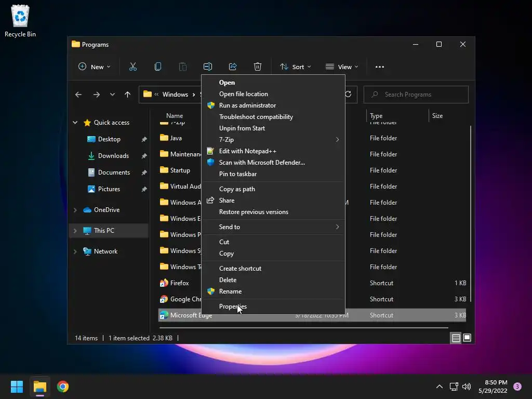Image resolution: width=532 pixels, height=399 pixels.
Task: Click the Copy icon in toolbar
Action: 158,67
